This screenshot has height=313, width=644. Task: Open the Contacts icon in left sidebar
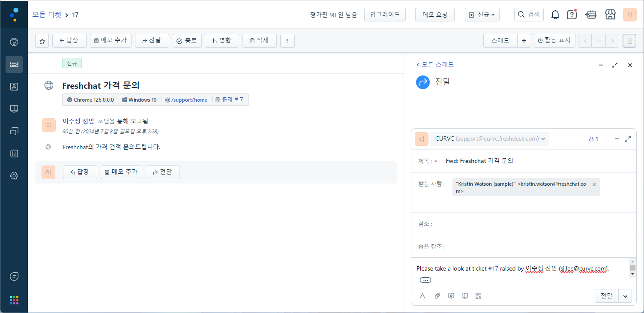click(x=14, y=87)
